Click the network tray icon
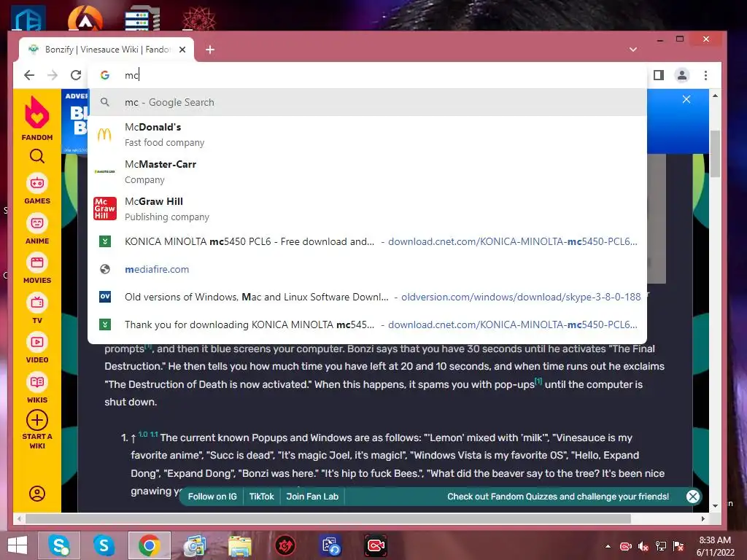The height and width of the screenshot is (560, 747). point(661,546)
